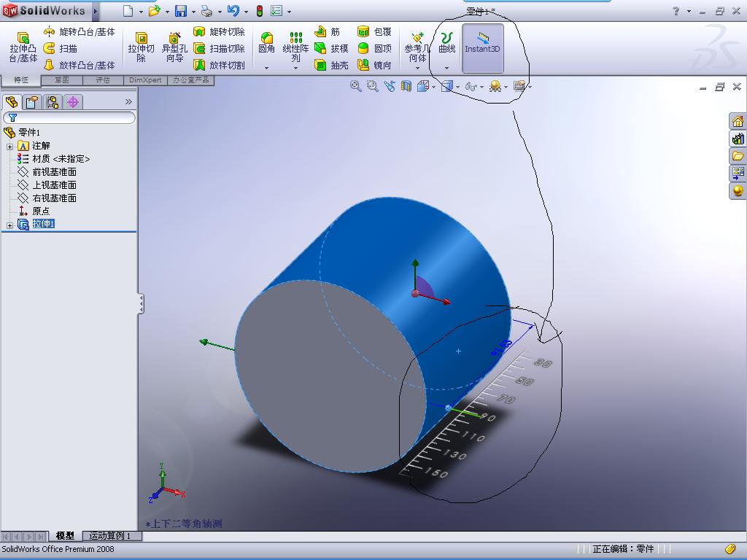Select the 圆顶 dome tool
The image size is (747, 560).
[374, 48]
